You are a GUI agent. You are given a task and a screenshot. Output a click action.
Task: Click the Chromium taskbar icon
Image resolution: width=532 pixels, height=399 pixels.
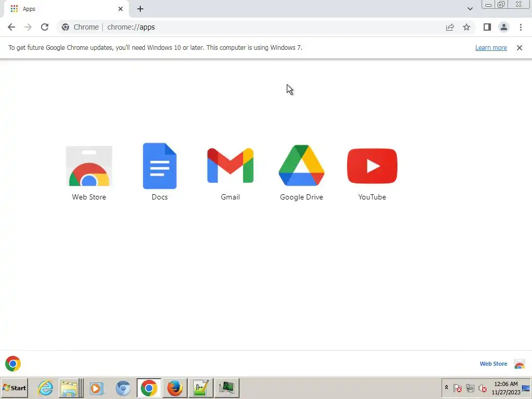point(123,388)
